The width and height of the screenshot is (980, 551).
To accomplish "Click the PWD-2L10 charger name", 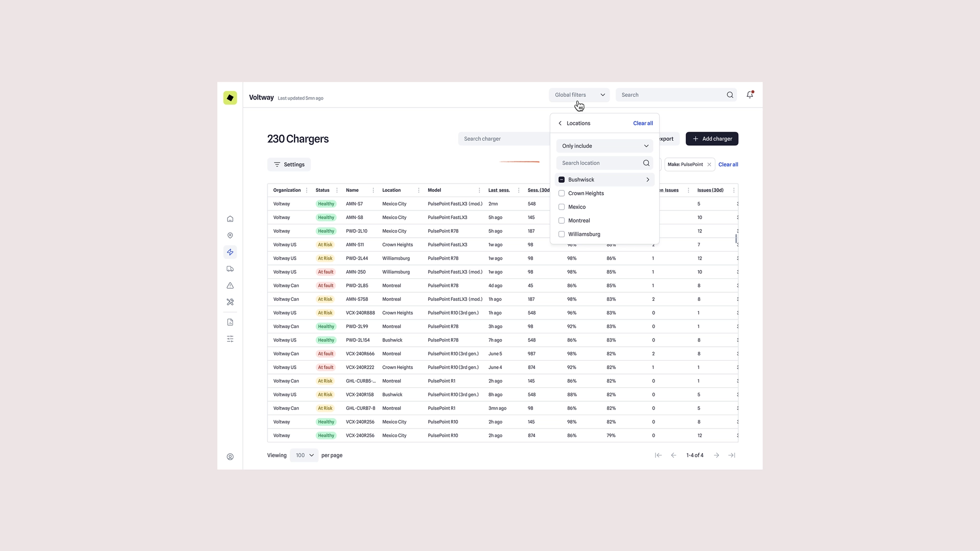I will click(356, 231).
